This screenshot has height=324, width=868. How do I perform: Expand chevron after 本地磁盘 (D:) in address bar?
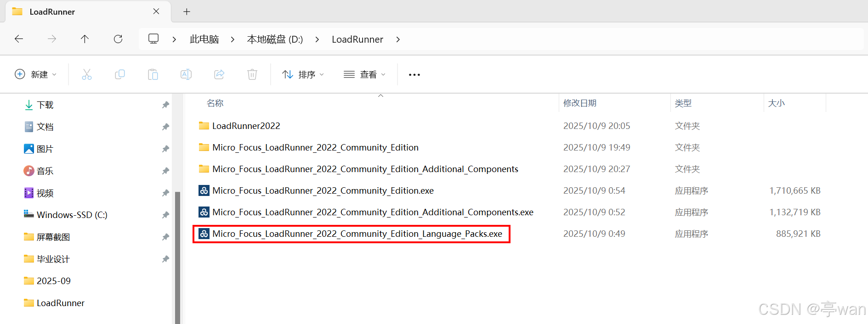coord(317,39)
